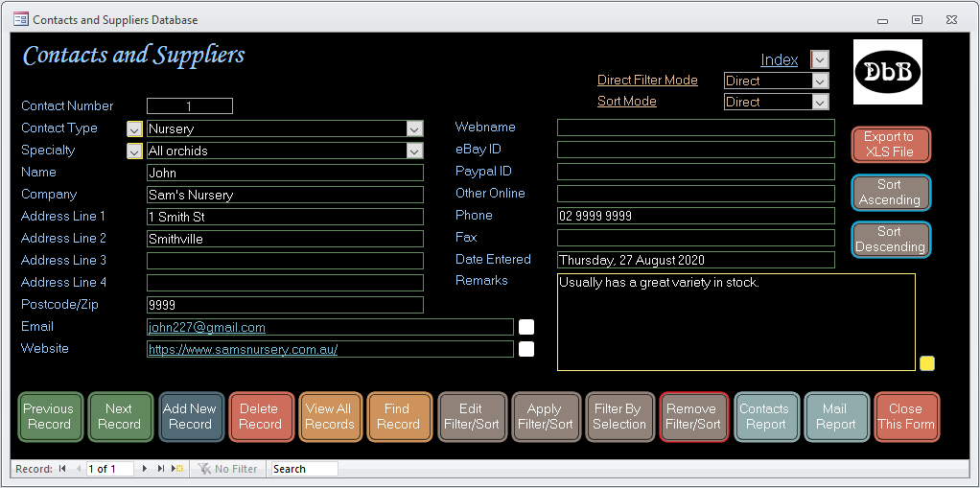Image resolution: width=980 pixels, height=488 pixels.
Task: Open Direct Filter Mode combo box
Action: (x=777, y=81)
